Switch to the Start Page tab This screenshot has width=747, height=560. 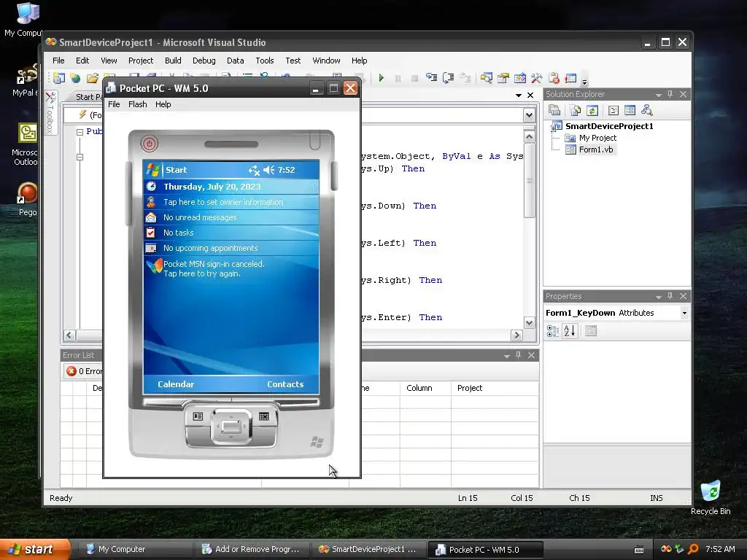(88, 97)
